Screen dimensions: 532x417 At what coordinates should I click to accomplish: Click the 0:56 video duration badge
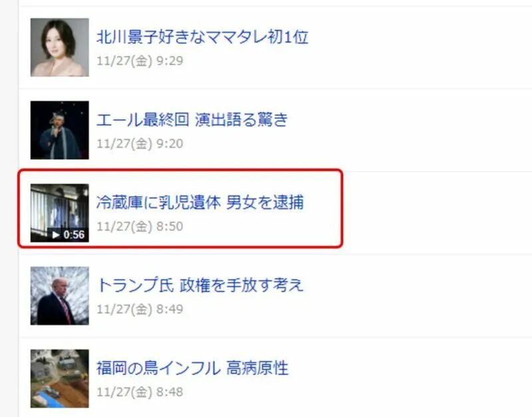point(68,235)
